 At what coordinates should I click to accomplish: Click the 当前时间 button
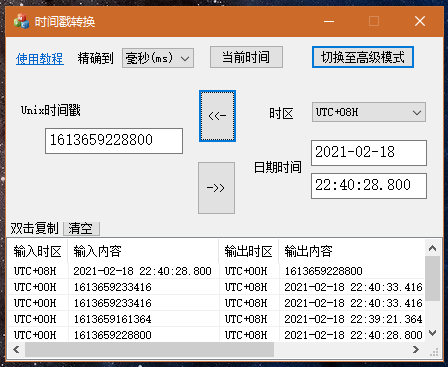(x=246, y=57)
